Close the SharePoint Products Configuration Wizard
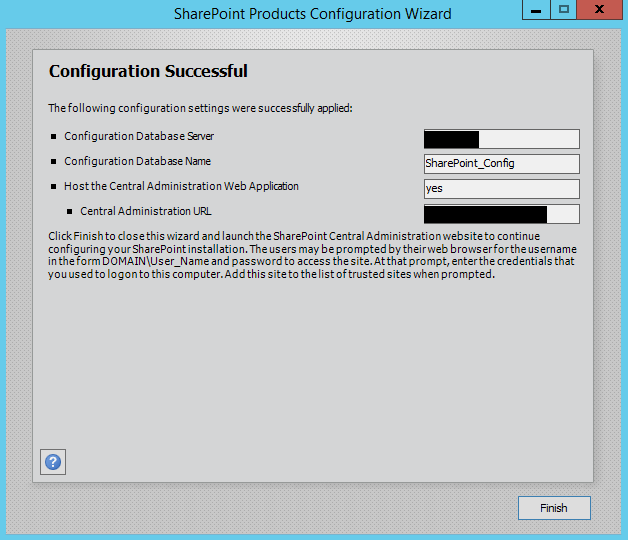The width and height of the screenshot is (628, 540). [600, 10]
